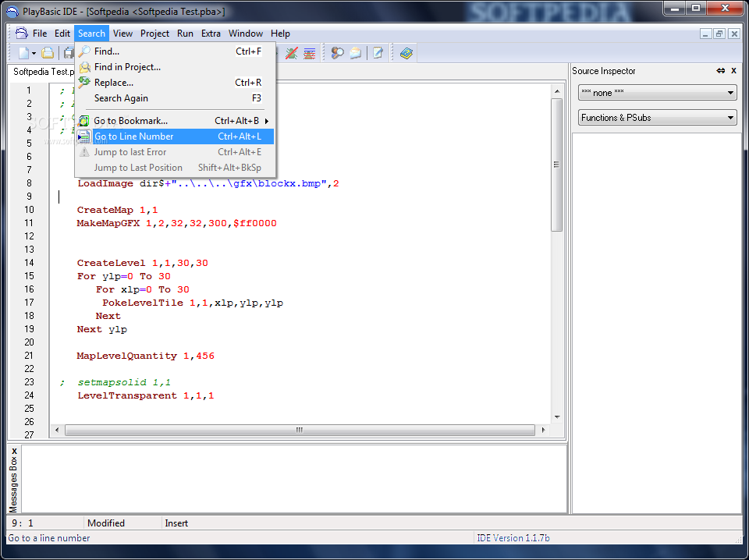749x560 pixels.
Task: Open the Run menu
Action: pos(185,34)
